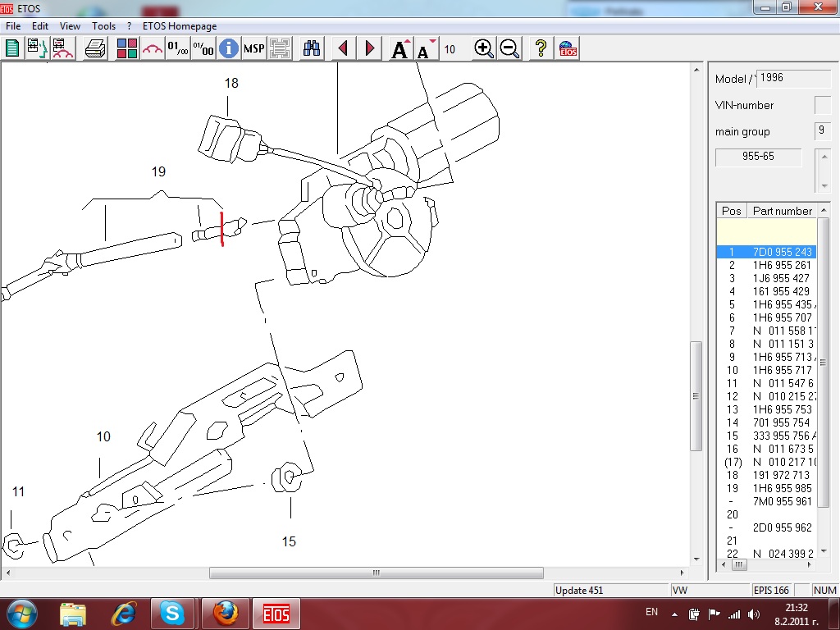Click the Part number column header
The width and height of the screenshot is (840, 630).
782,211
